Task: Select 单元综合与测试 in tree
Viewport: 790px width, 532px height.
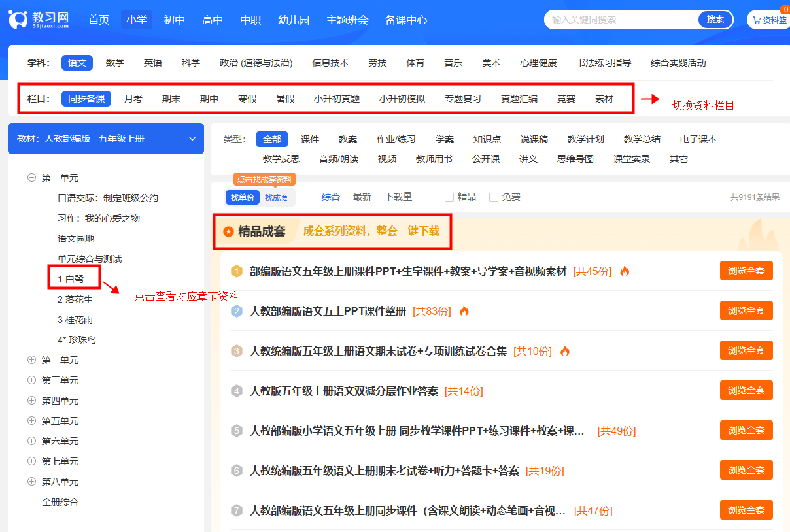Action: [90, 259]
